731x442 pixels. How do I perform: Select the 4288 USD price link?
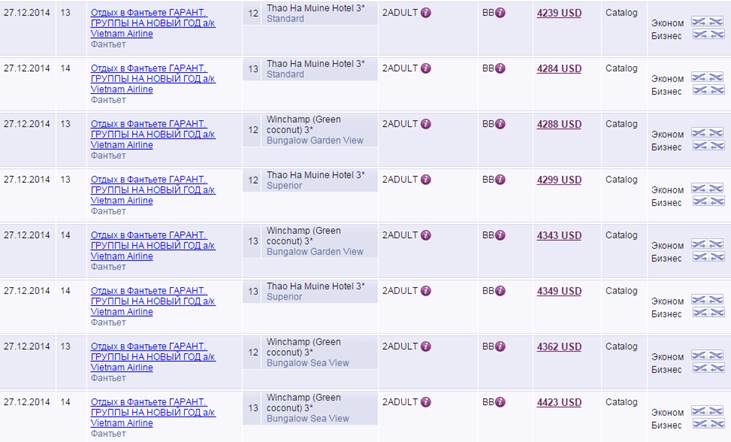pyautogui.click(x=558, y=125)
